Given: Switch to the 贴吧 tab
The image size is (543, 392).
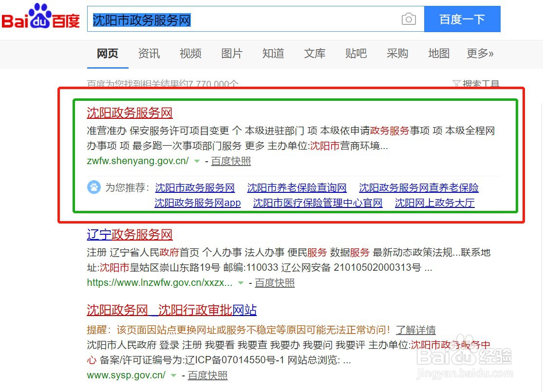Looking at the screenshot, I should (356, 54).
